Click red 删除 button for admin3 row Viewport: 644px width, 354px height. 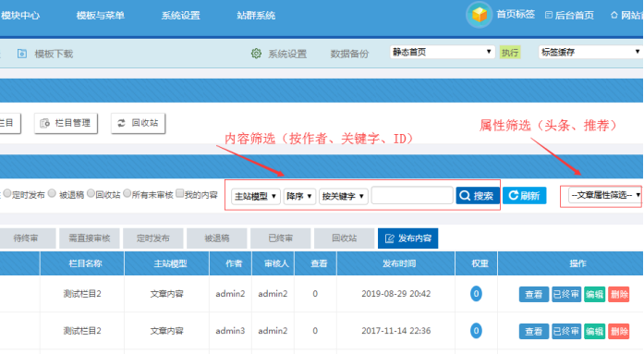pos(619,331)
